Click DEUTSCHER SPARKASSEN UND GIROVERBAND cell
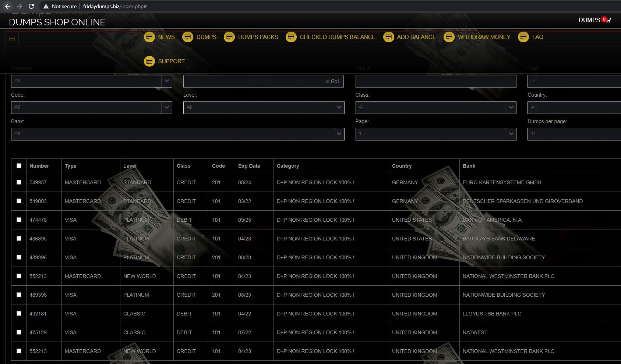The height and width of the screenshot is (364, 621). pos(523,201)
